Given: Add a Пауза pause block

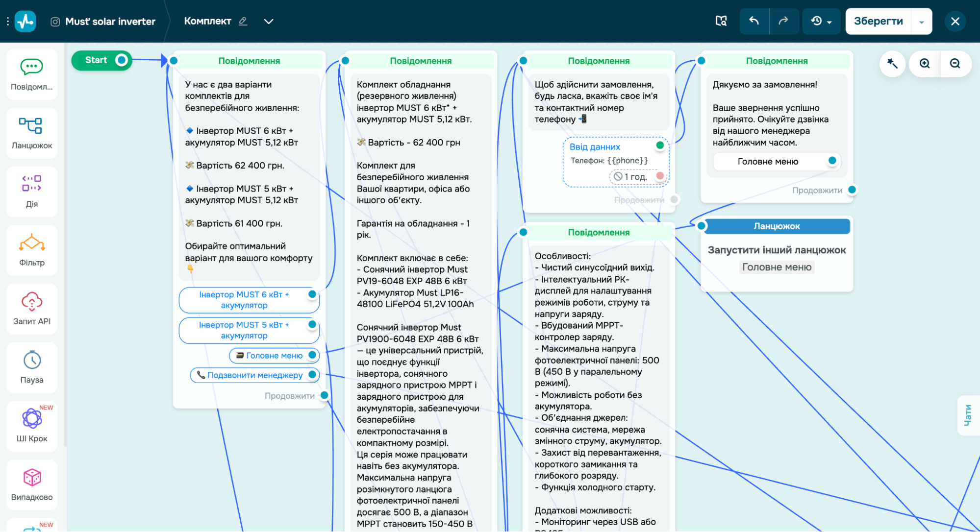Looking at the screenshot, I should [32, 367].
